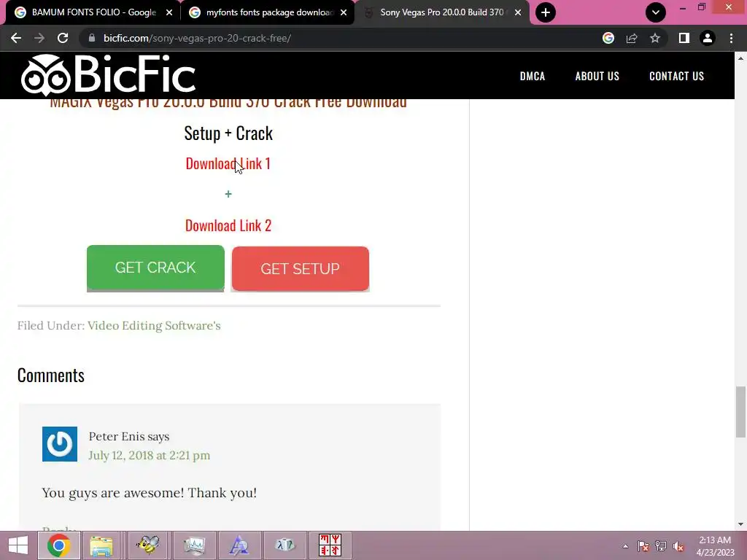Screen dimensions: 747x560
Task: Open the CONTACT US page
Action: (676, 76)
